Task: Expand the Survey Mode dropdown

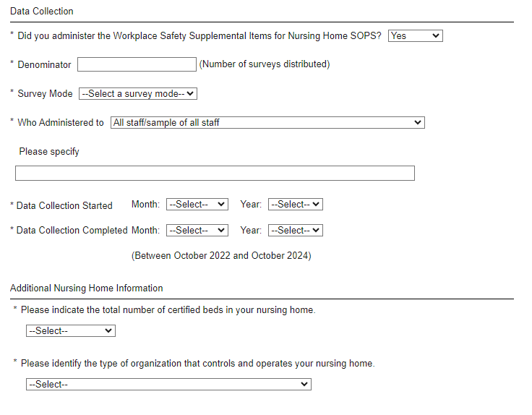Action: pos(137,93)
